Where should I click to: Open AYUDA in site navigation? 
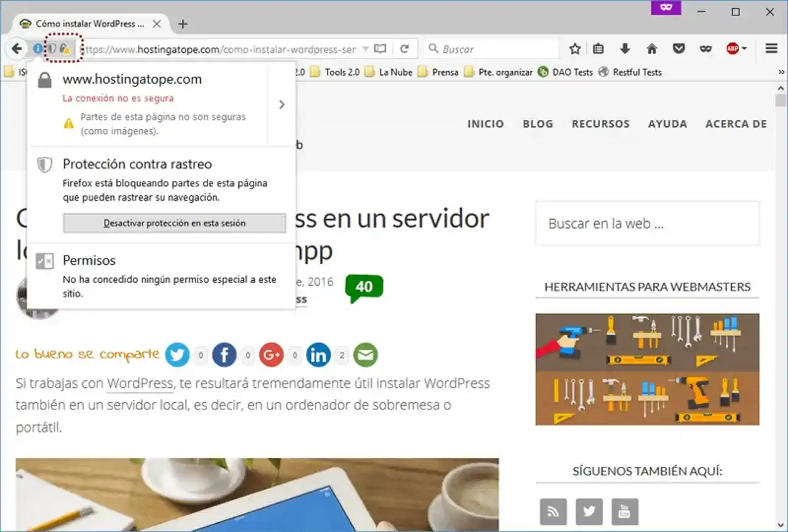667,124
